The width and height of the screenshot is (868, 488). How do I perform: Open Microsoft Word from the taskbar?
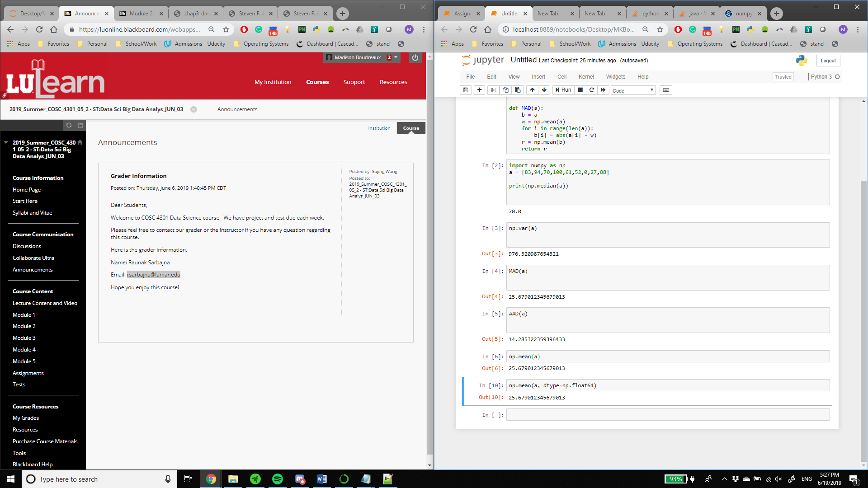[322, 479]
